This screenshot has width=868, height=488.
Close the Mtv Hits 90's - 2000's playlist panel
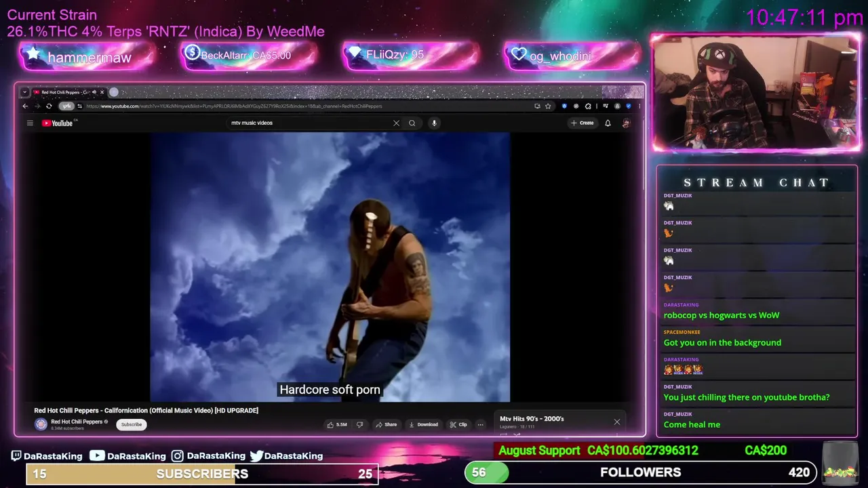(x=617, y=422)
